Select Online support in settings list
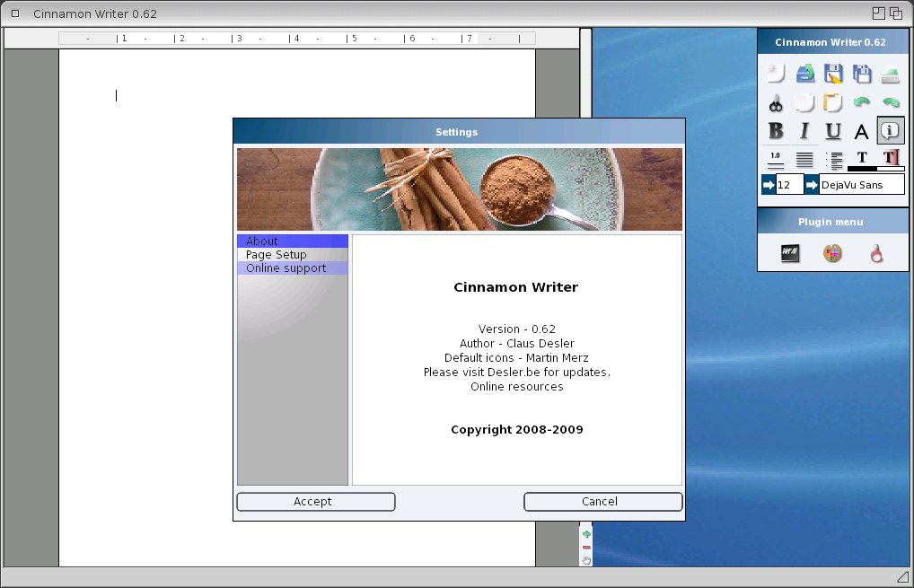 click(286, 268)
